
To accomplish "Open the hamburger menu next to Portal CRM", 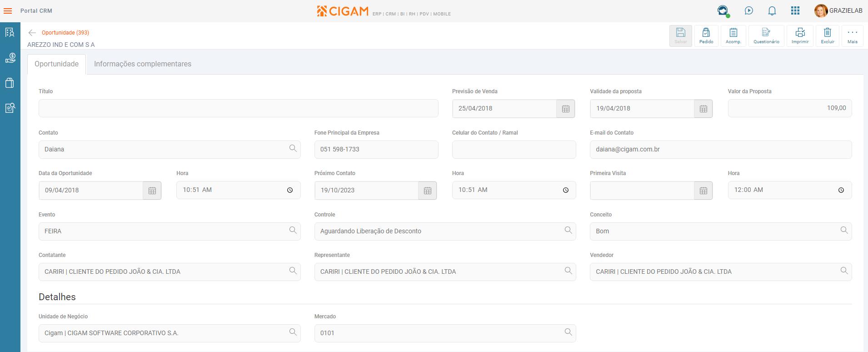I will click(x=8, y=11).
